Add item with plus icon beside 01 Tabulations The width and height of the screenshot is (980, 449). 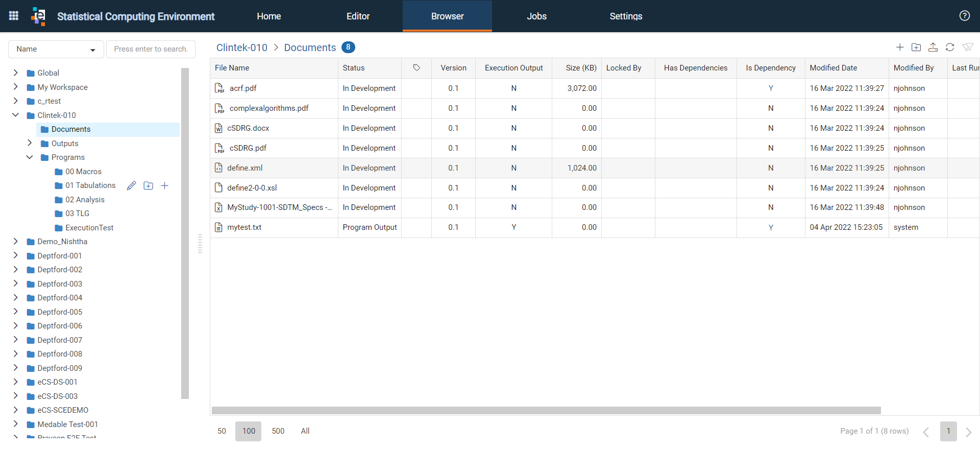point(164,185)
